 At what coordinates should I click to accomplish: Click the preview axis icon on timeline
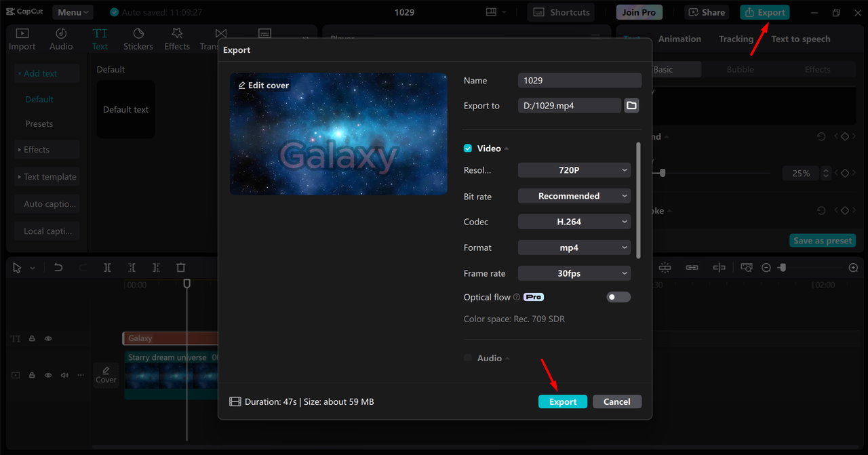point(719,268)
